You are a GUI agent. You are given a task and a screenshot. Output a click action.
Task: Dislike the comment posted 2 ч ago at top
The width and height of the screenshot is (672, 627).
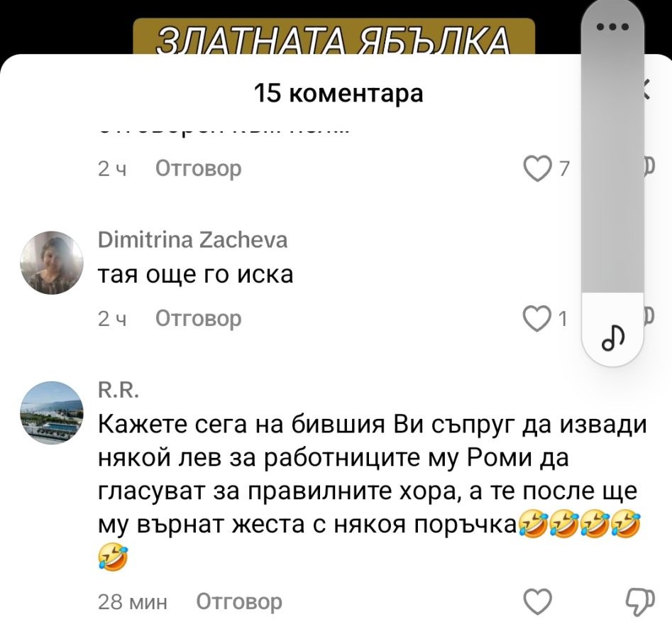click(649, 168)
